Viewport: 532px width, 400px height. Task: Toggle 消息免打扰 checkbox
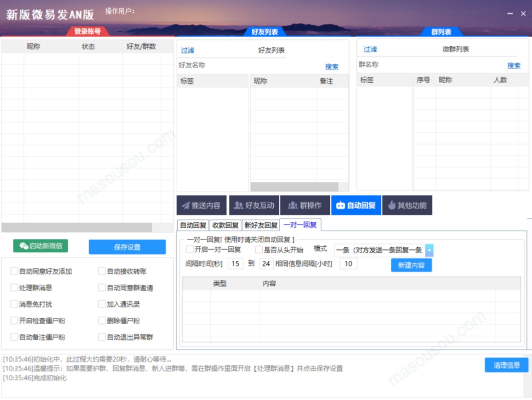[x=14, y=304]
